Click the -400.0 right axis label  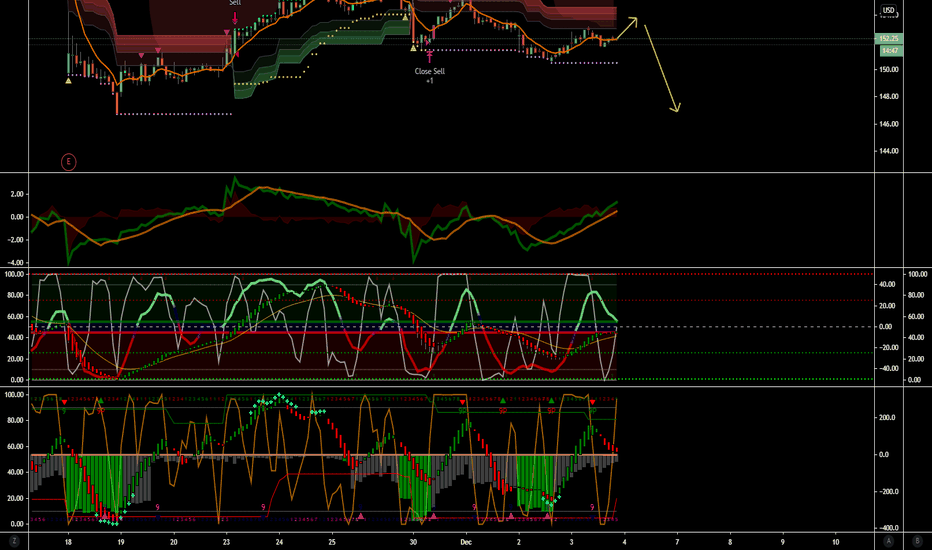click(887, 528)
